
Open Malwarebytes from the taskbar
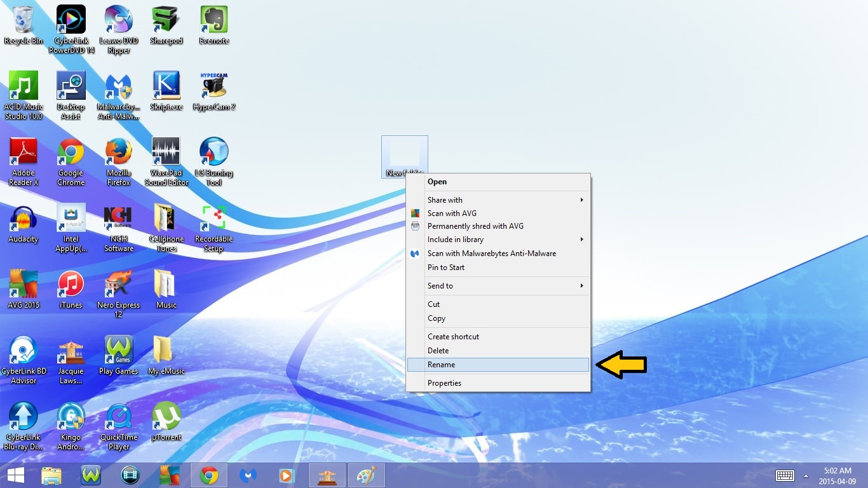coord(248,475)
